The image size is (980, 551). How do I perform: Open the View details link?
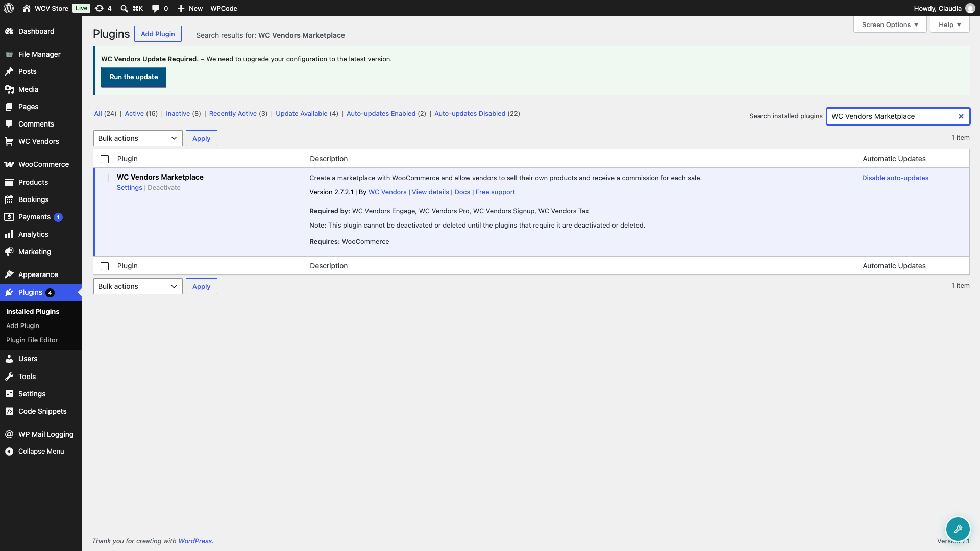coord(430,192)
